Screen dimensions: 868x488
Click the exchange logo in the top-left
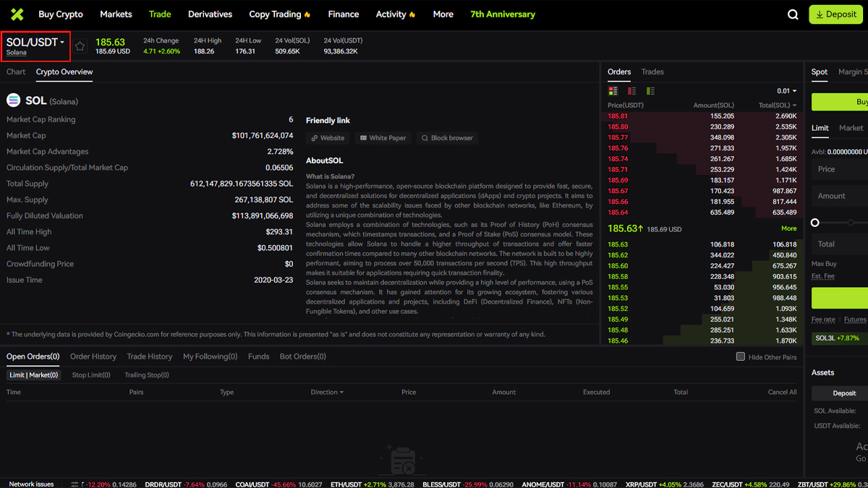tap(17, 14)
